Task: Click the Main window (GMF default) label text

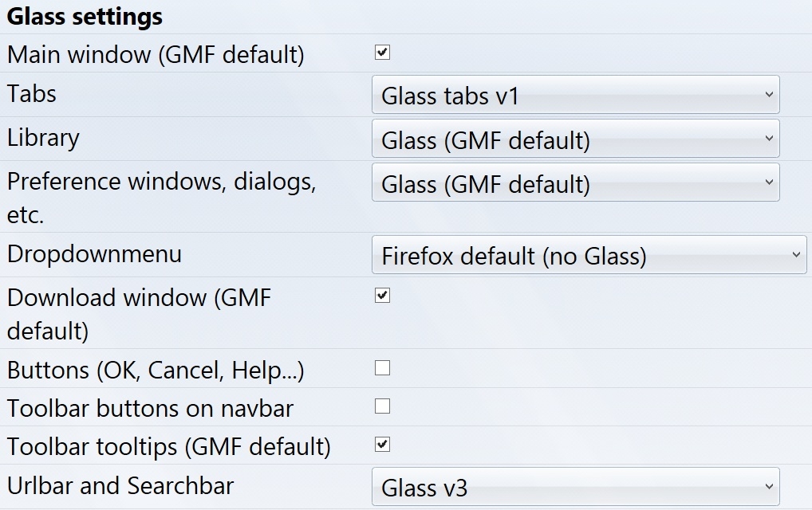Action: [x=156, y=55]
